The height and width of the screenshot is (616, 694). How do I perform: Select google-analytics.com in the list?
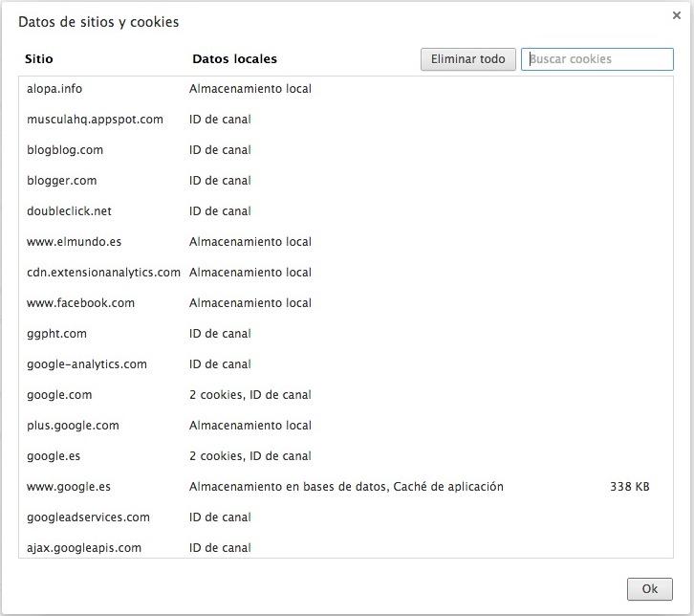click(87, 364)
